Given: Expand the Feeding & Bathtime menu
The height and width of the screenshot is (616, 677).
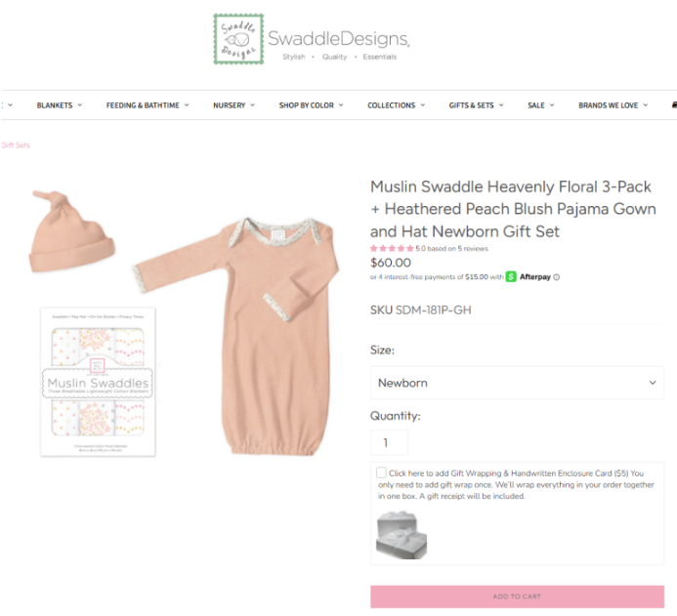Looking at the screenshot, I should click(148, 105).
